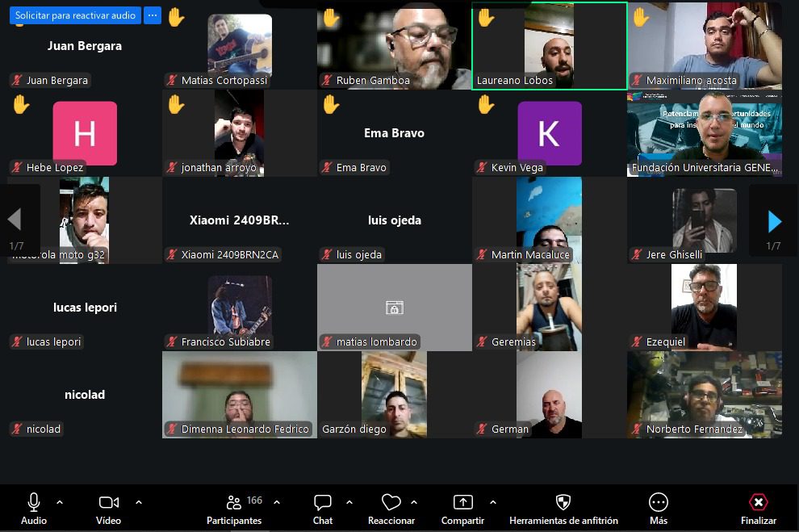Click the Compartir screen share icon
The height and width of the screenshot is (532, 799).
pyautogui.click(x=462, y=502)
